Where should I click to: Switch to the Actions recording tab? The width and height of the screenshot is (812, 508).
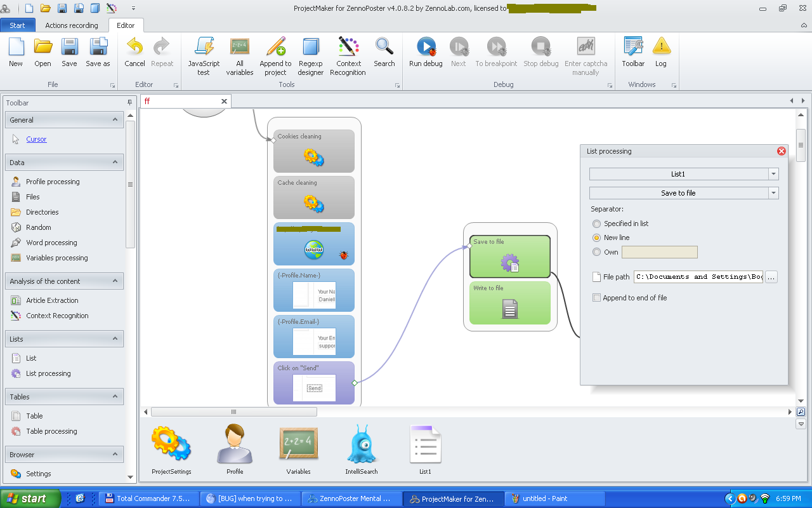click(72, 25)
